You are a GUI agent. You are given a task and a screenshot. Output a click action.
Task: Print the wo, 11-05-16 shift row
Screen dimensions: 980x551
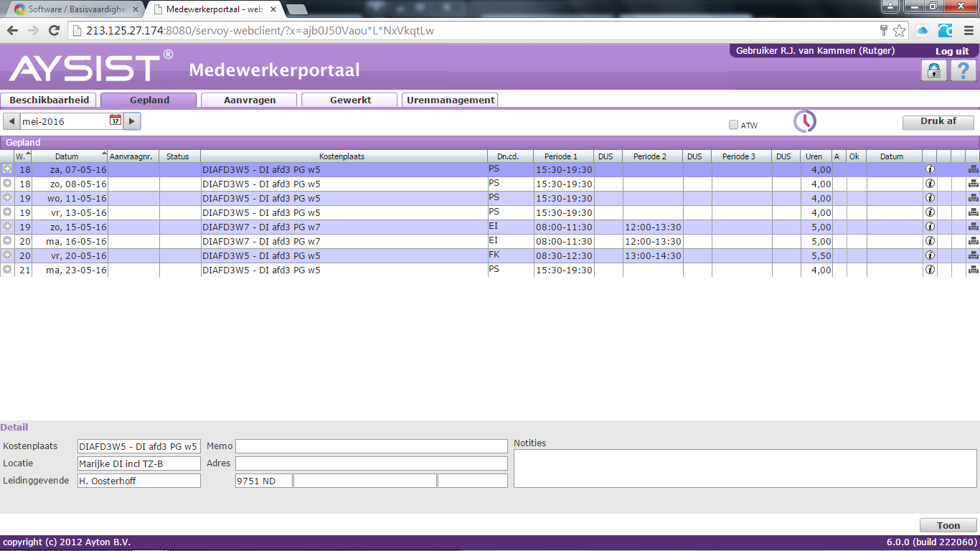coord(973,198)
